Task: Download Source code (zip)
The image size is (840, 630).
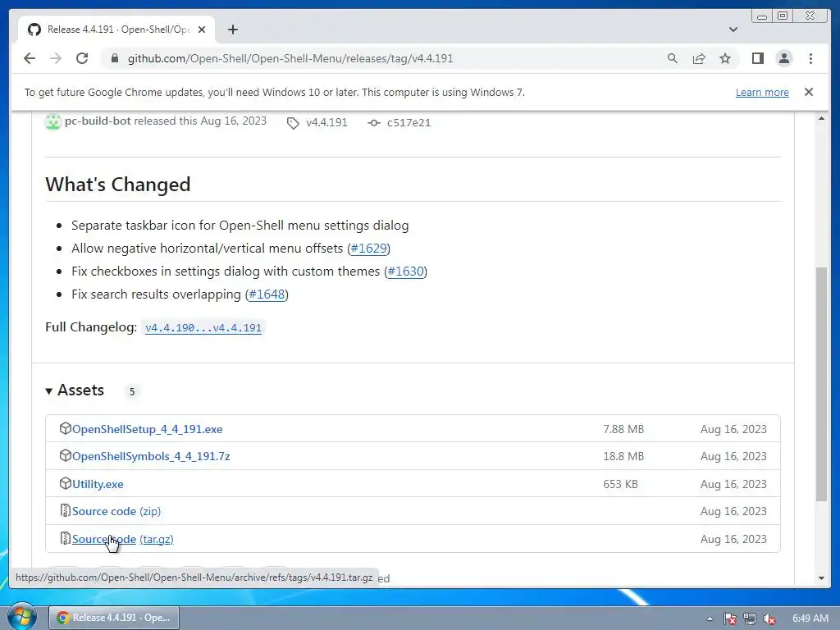Action: 116,512
